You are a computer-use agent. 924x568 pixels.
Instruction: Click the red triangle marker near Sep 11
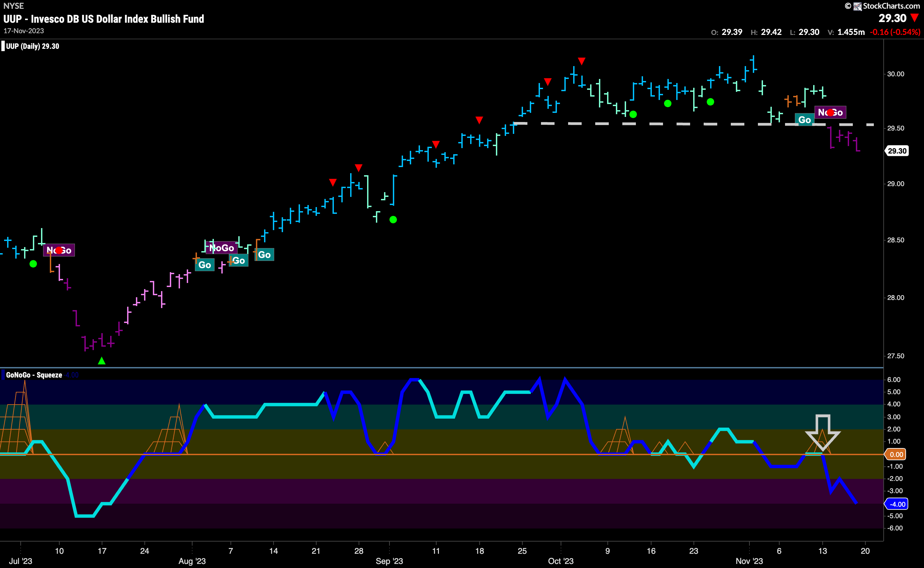pos(436,144)
